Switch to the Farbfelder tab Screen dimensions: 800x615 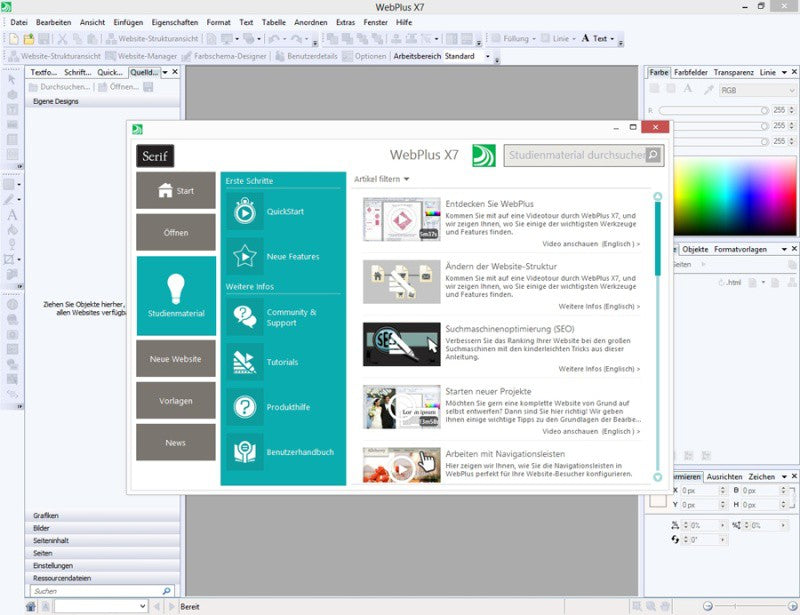tap(691, 72)
